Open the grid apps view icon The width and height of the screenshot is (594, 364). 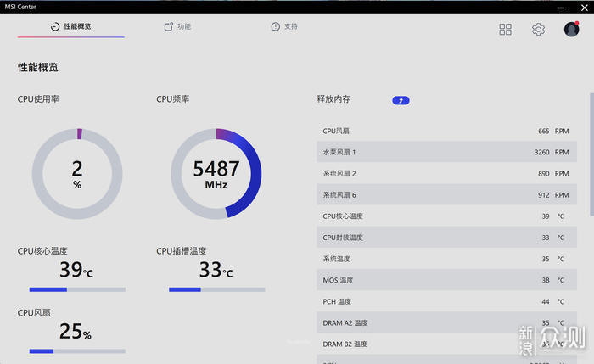coord(506,29)
